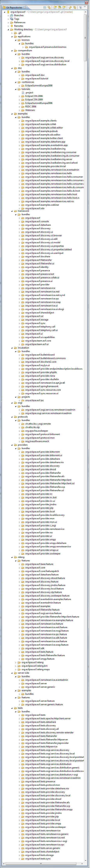Screen dimensions: 91x868
Task: Click the Refresh toolbar icon
Action: (x=70, y=7)
